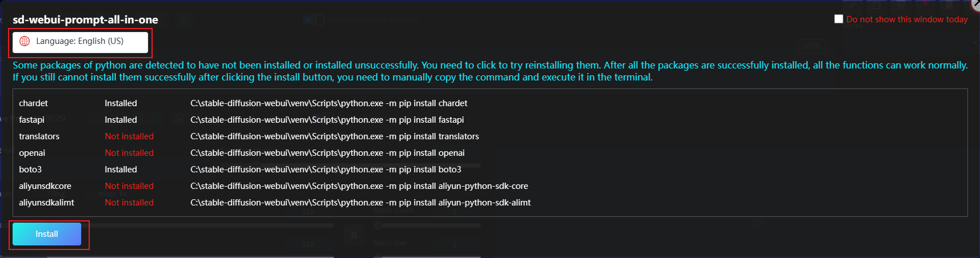The image size is (980, 258).
Task: Click the boto3 package name
Action: 30,170
